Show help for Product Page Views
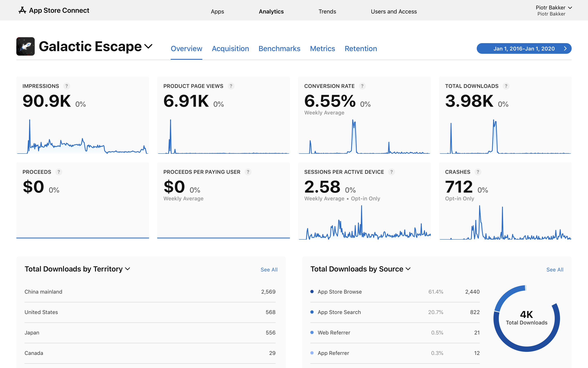The height and width of the screenshot is (368, 588). click(x=231, y=86)
